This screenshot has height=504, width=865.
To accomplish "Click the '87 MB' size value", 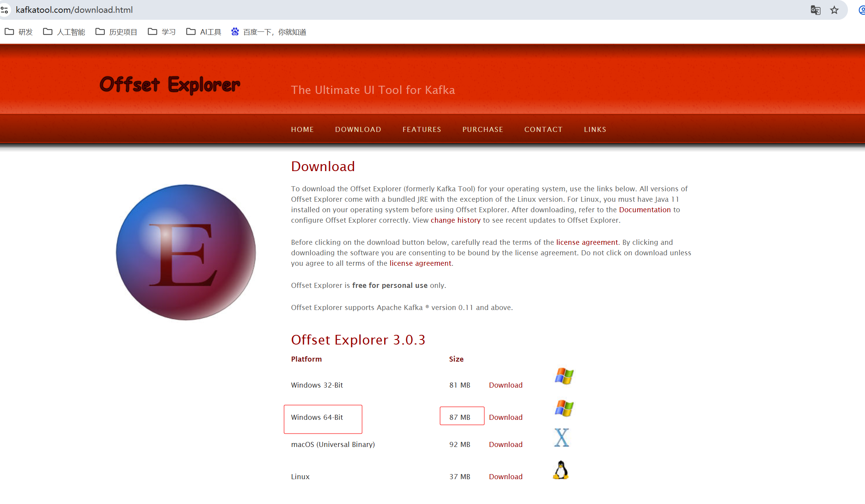I will [460, 417].
